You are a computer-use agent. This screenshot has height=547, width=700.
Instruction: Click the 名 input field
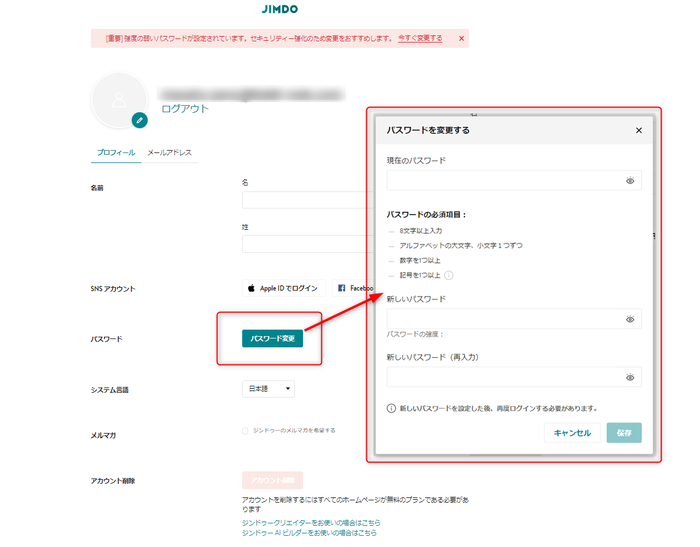(308, 200)
